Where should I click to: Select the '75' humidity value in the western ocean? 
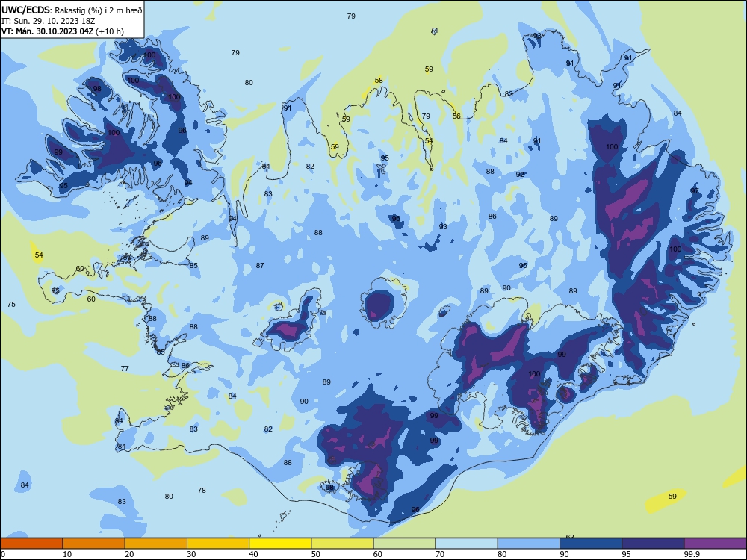coord(11,305)
